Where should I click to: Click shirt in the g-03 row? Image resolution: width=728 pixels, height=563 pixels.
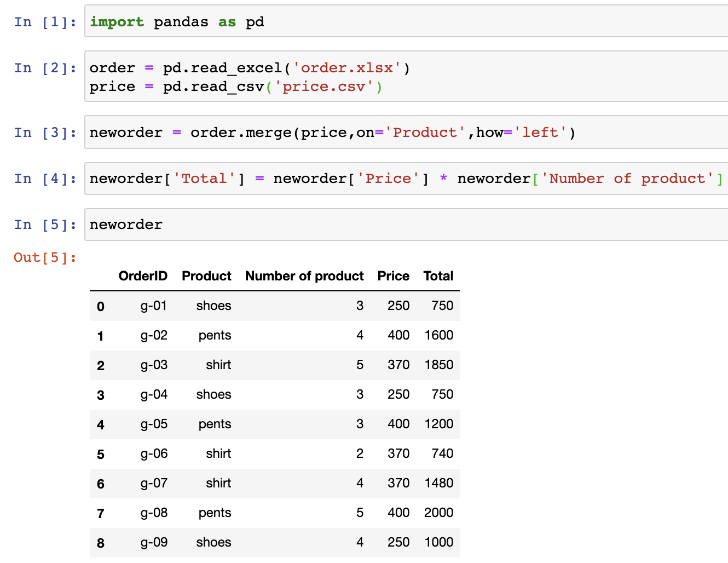point(218,365)
